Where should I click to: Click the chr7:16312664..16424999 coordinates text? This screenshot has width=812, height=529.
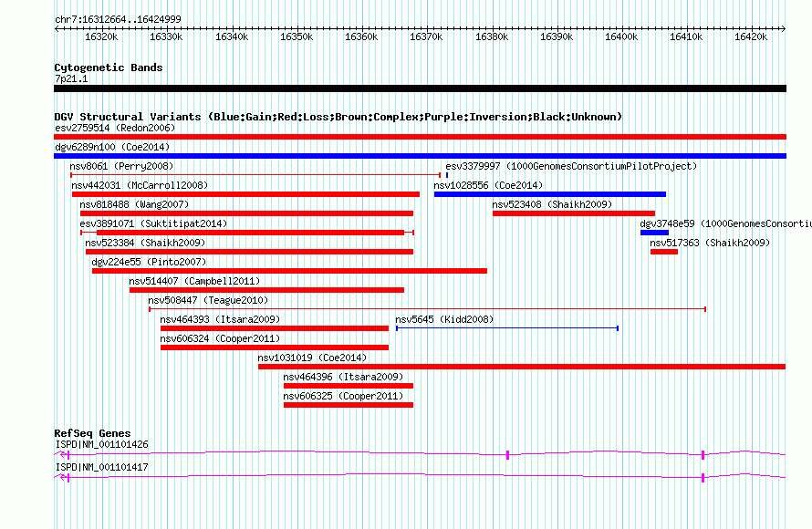pyautogui.click(x=118, y=19)
